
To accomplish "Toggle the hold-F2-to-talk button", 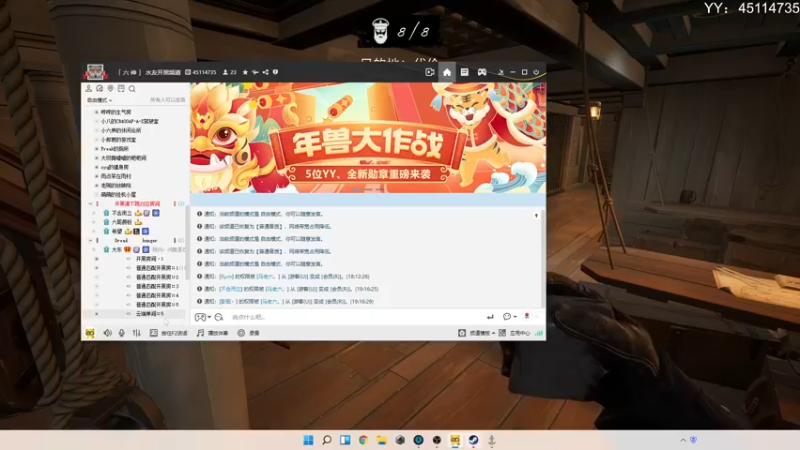I will (x=168, y=333).
